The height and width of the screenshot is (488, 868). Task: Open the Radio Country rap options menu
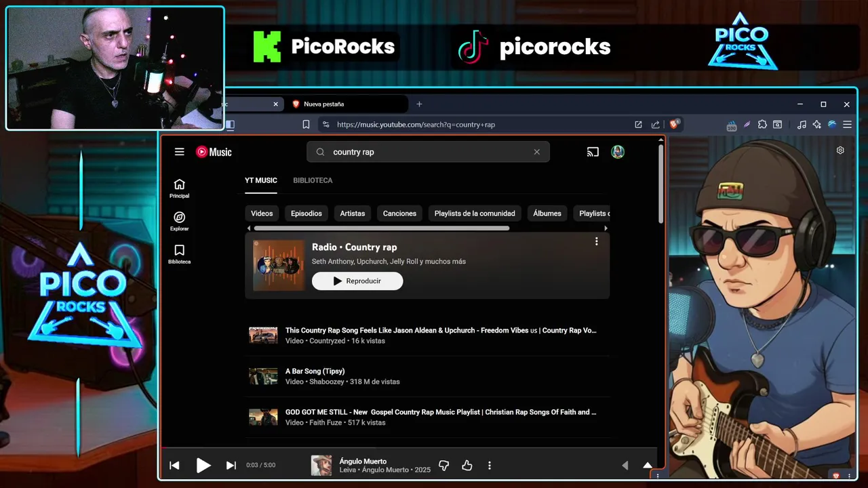(596, 241)
